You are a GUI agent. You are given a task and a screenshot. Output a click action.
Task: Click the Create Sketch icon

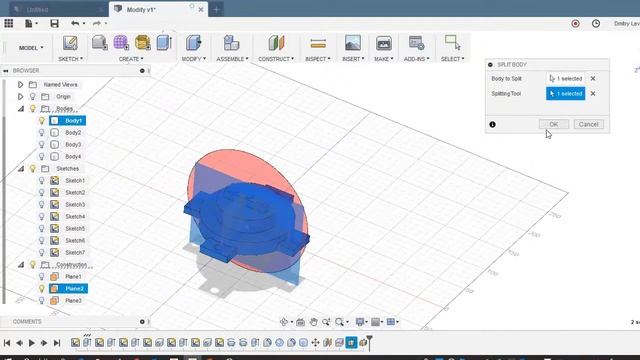pyautogui.click(x=70, y=43)
